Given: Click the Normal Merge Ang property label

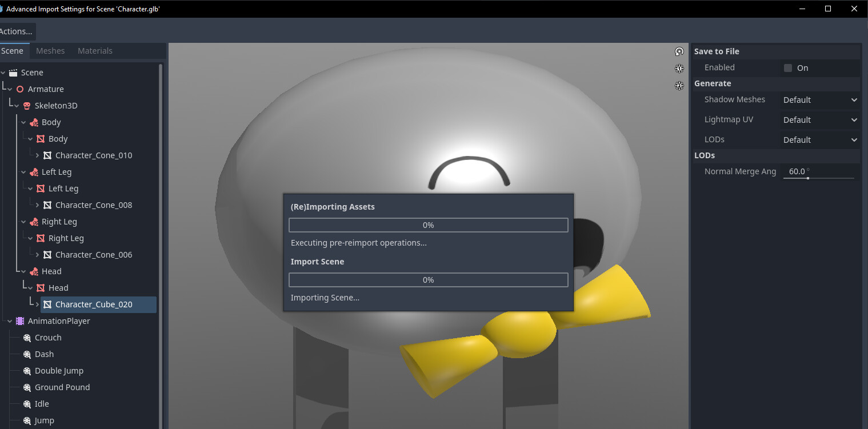Looking at the screenshot, I should 741,171.
